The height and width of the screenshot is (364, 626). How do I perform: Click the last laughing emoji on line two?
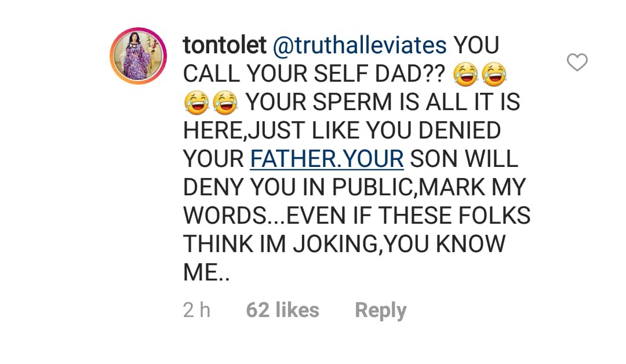[x=494, y=74]
